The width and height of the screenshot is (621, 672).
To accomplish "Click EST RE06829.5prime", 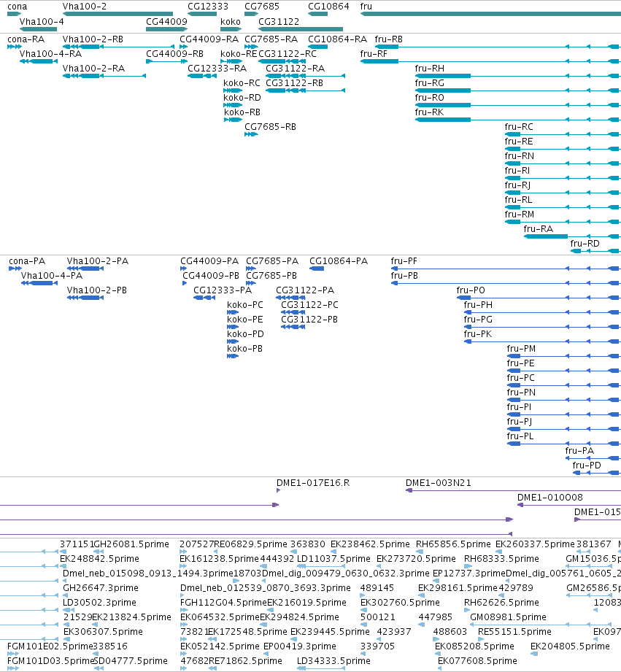I will [x=250, y=544].
